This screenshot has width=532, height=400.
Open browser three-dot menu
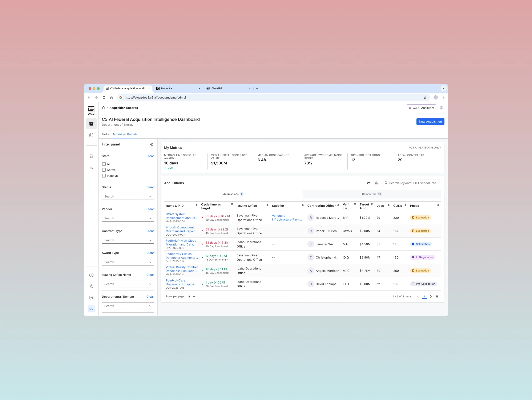[x=443, y=97]
